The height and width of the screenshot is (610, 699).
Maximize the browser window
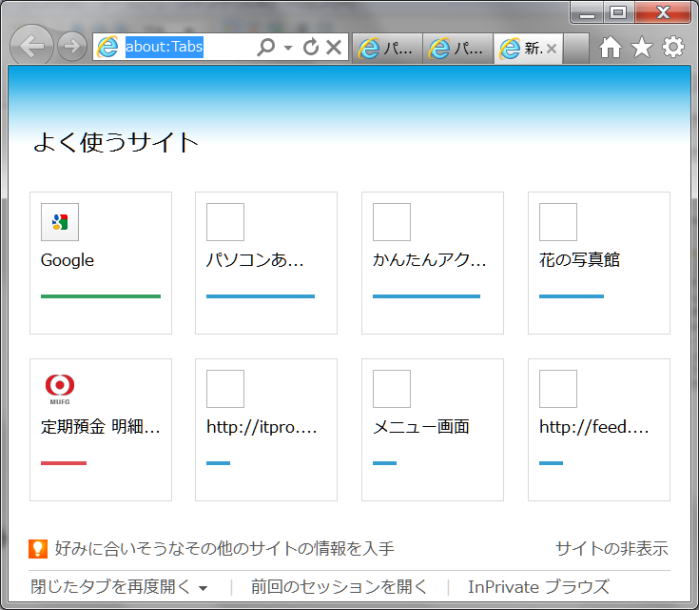coord(618,13)
